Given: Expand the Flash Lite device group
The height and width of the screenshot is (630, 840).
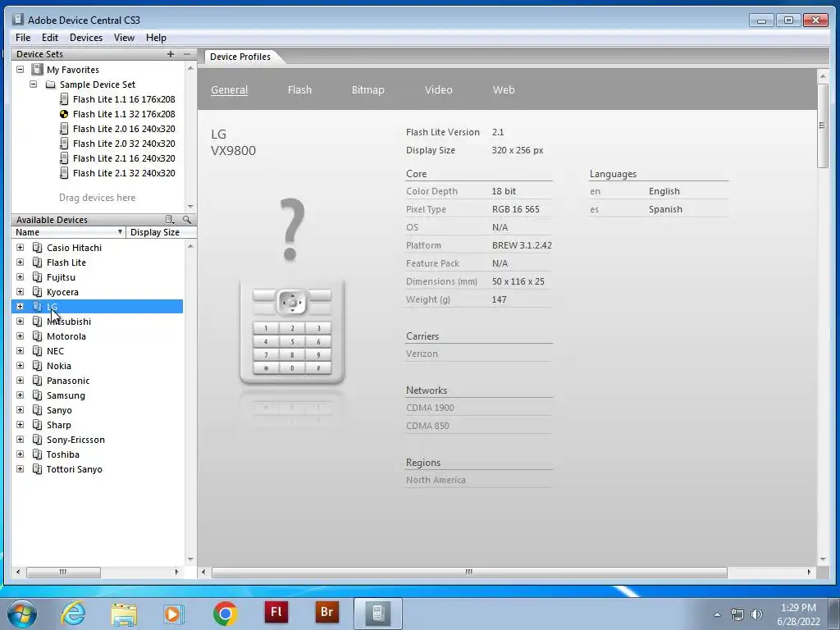Looking at the screenshot, I should tap(20, 262).
